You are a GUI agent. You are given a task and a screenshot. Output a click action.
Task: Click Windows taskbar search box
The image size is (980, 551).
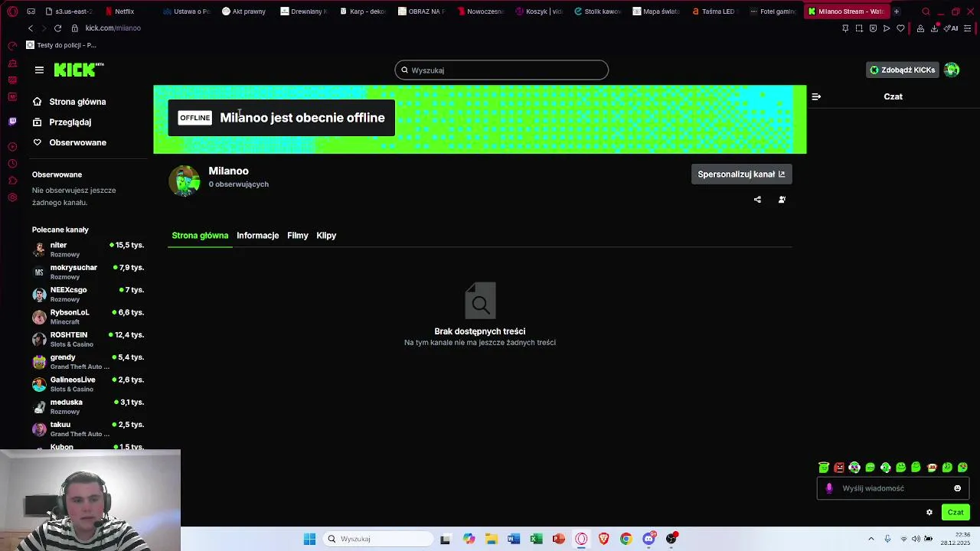[377, 539]
